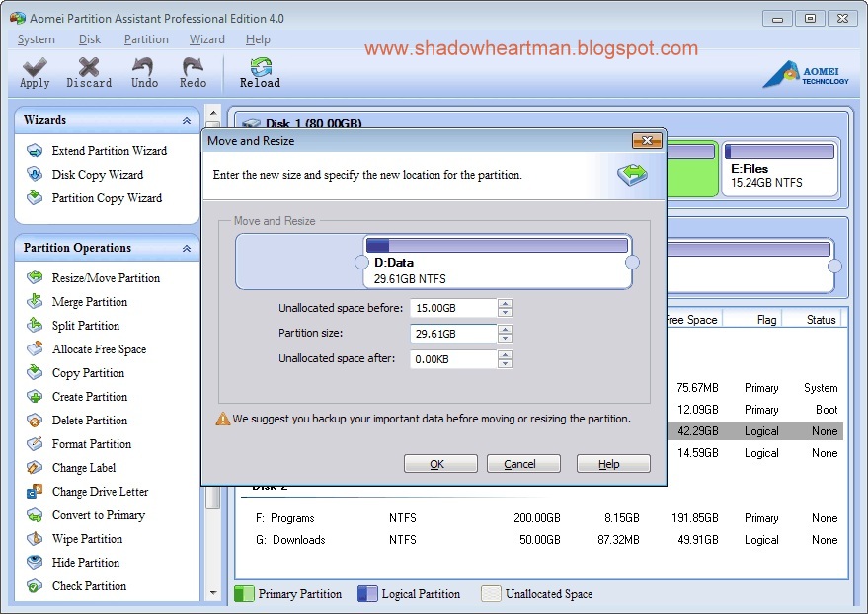Open the Help menu
Viewport: 868px width, 614px height.
pyautogui.click(x=258, y=39)
